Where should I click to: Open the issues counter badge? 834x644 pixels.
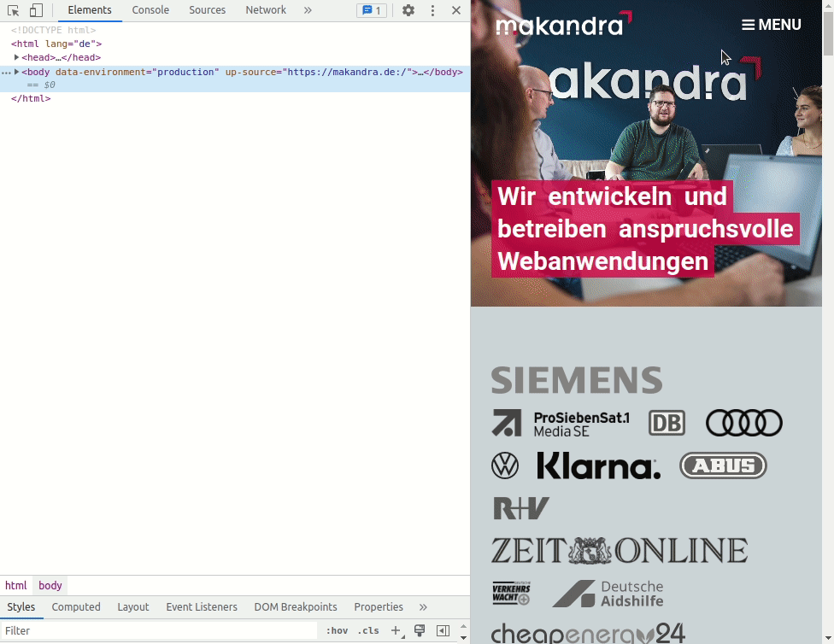pos(372,10)
